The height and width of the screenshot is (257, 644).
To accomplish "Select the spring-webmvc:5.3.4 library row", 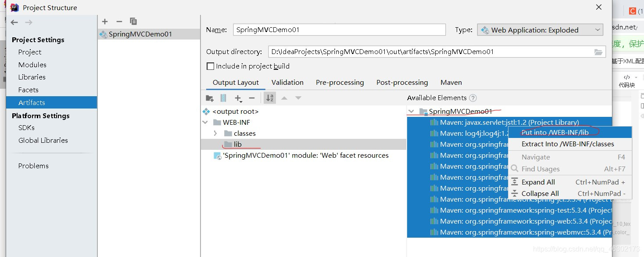I will (509, 232).
